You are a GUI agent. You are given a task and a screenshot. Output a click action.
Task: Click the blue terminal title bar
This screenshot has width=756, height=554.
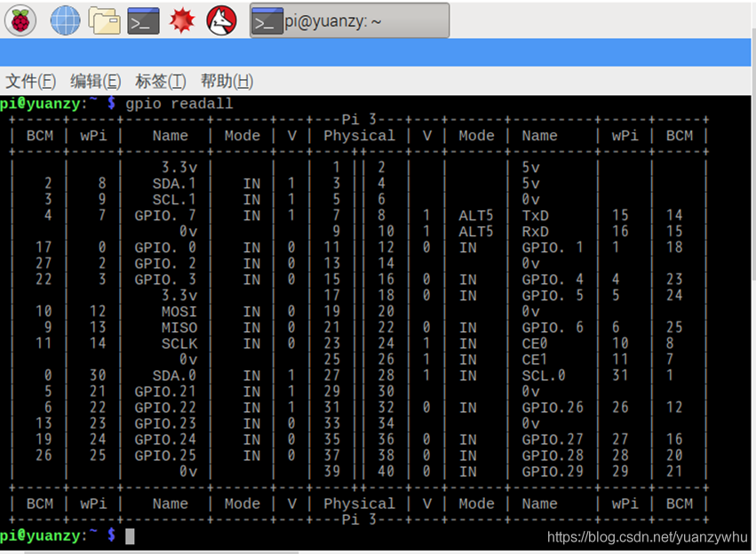coord(375,52)
